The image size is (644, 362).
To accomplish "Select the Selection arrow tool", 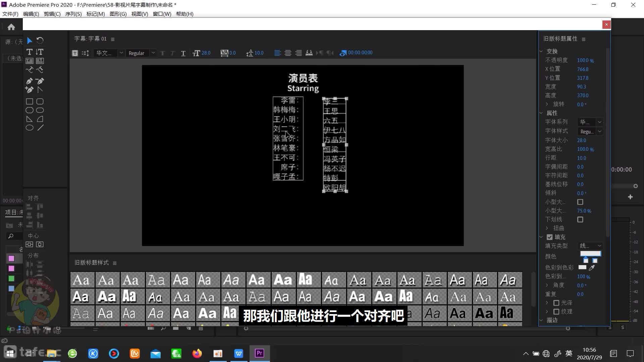I will [x=30, y=41].
